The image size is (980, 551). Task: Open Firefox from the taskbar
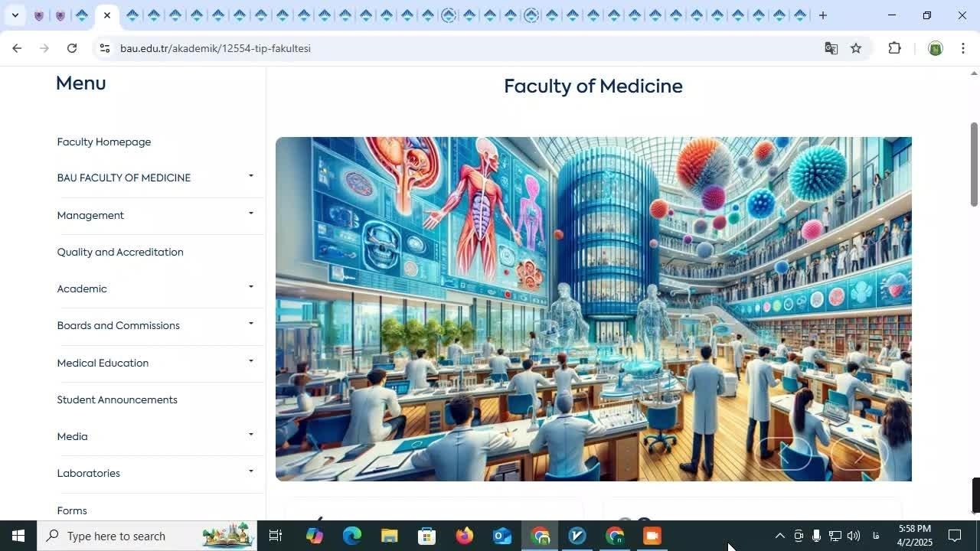464,536
